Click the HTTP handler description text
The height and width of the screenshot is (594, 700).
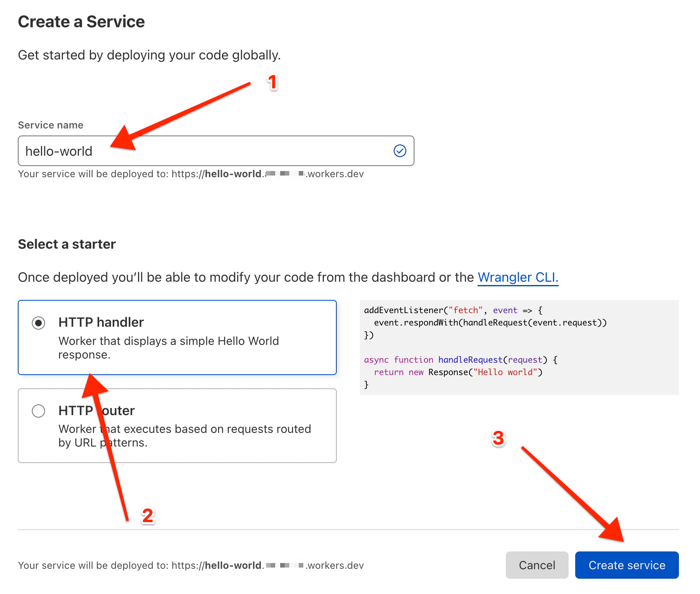[x=168, y=347]
